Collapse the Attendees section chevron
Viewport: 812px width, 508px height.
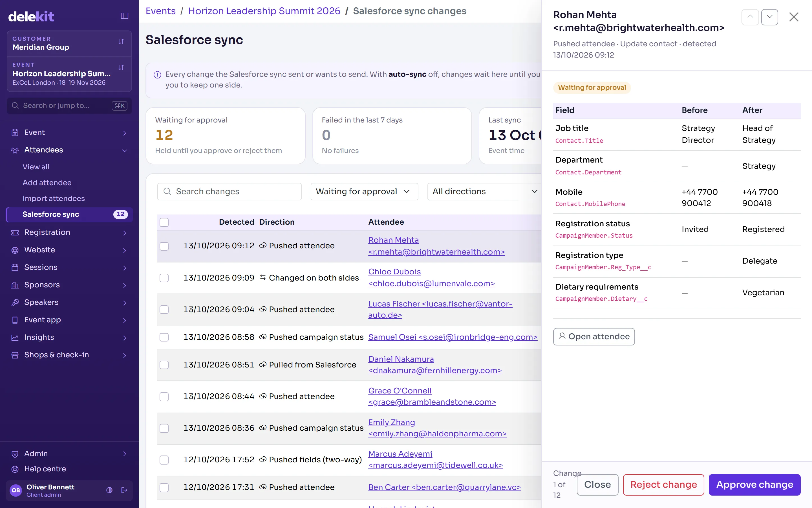[125, 150]
